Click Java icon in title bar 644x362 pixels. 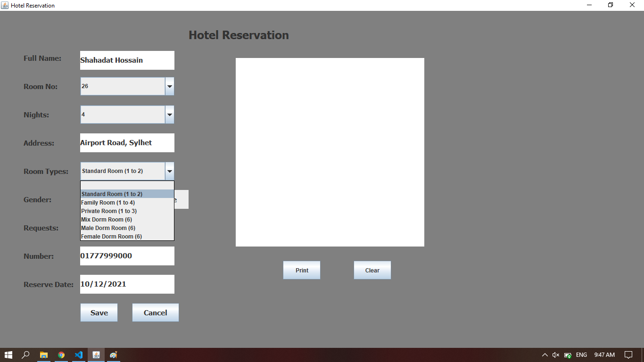tap(5, 5)
